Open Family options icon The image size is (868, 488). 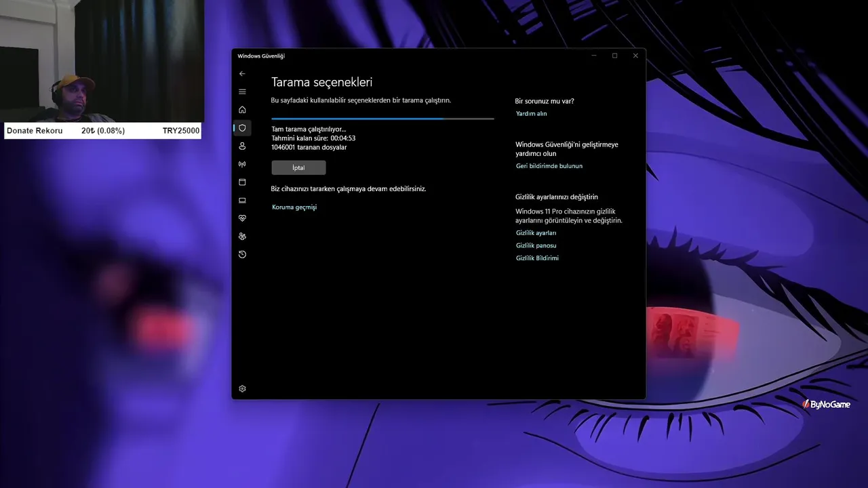click(x=242, y=236)
